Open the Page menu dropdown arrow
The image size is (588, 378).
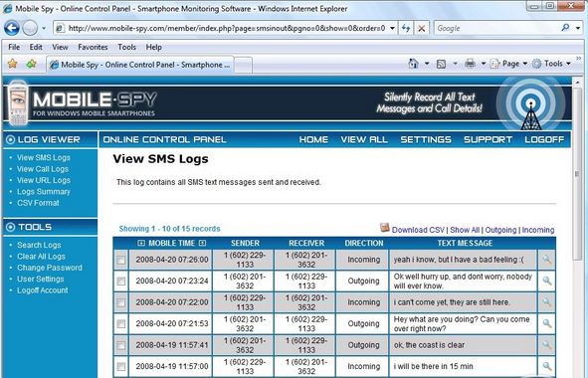coord(524,64)
